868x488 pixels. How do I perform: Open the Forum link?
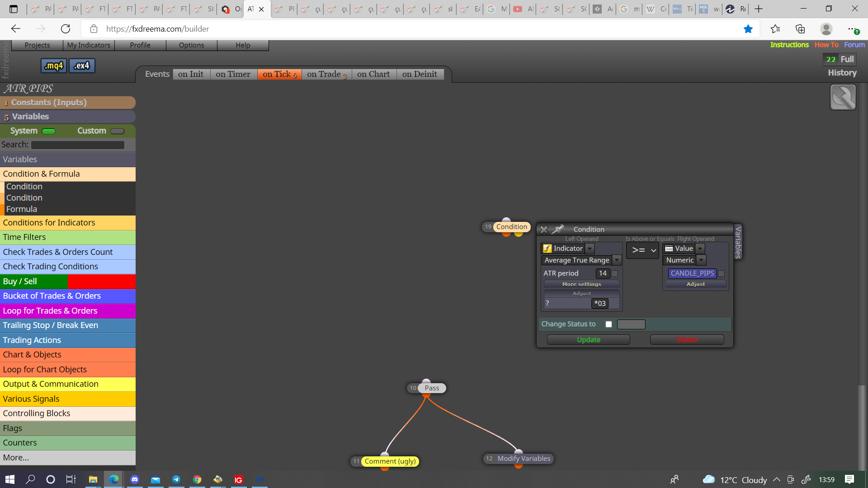(x=854, y=45)
